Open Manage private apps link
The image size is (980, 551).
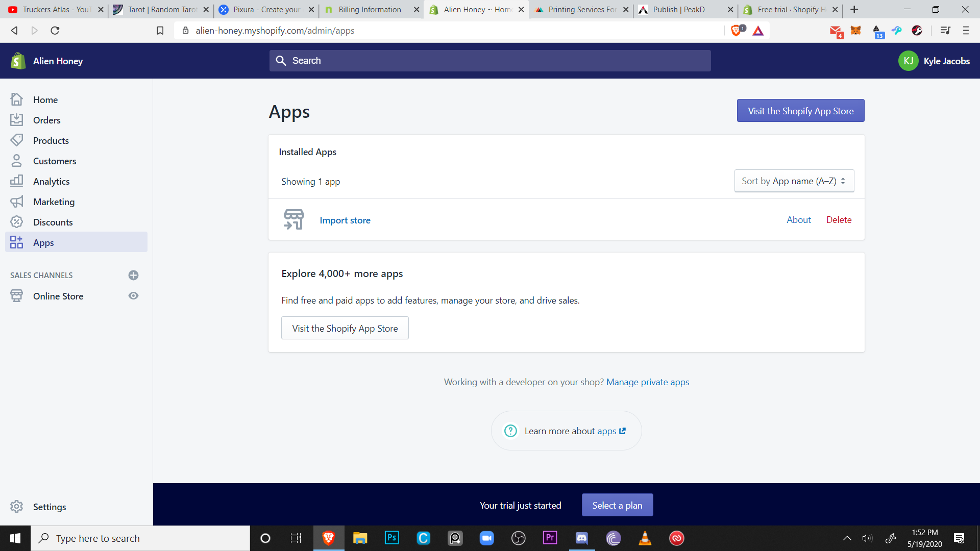[x=647, y=382]
